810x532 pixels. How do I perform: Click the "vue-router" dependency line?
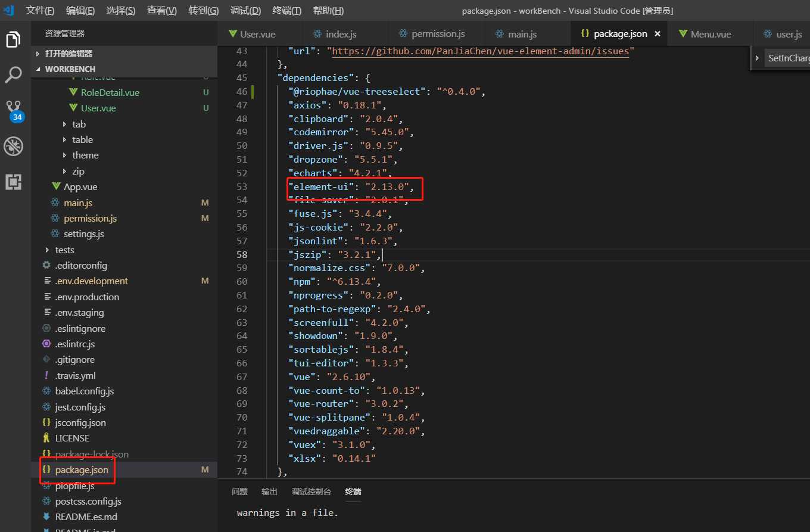(x=351, y=404)
